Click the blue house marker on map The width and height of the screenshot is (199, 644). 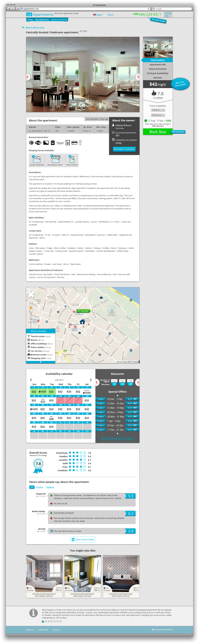coord(82,321)
